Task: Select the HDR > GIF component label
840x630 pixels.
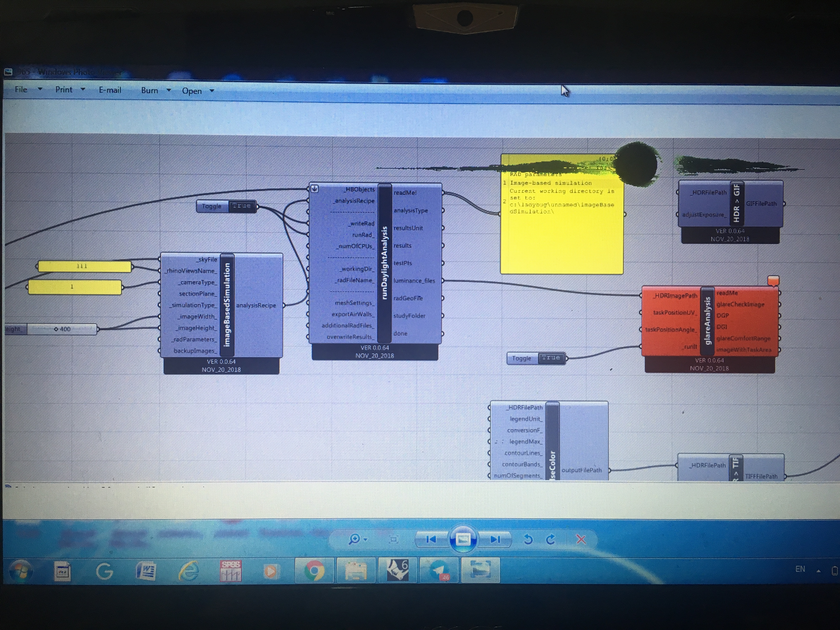Action: [737, 203]
